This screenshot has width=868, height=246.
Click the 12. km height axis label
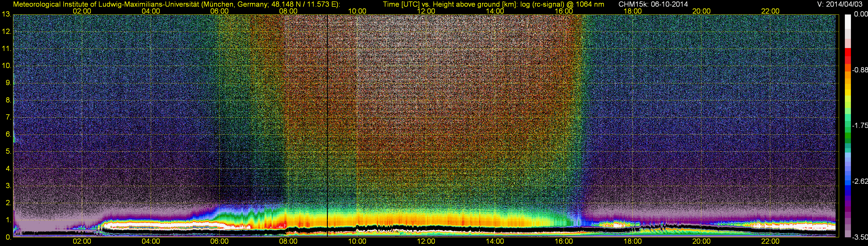point(7,32)
